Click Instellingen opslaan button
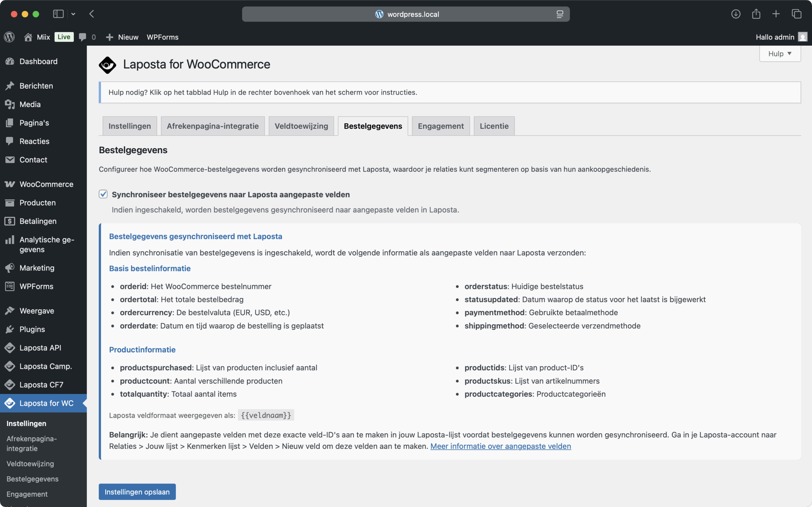This screenshot has height=507, width=812. point(137,491)
